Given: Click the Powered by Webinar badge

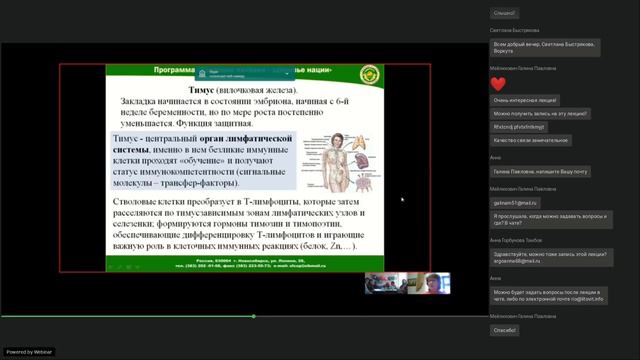Looking at the screenshot, I should point(29,352).
